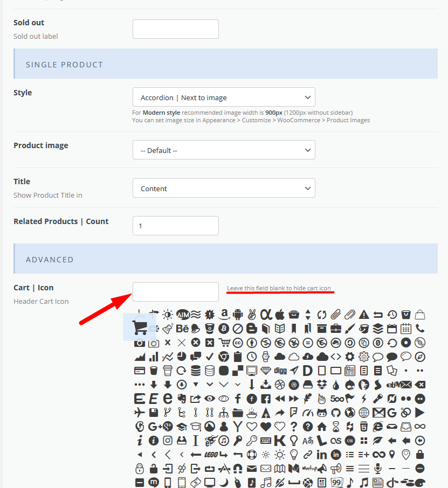
Task: Choose the diamond gem icon
Action: (x=266, y=371)
